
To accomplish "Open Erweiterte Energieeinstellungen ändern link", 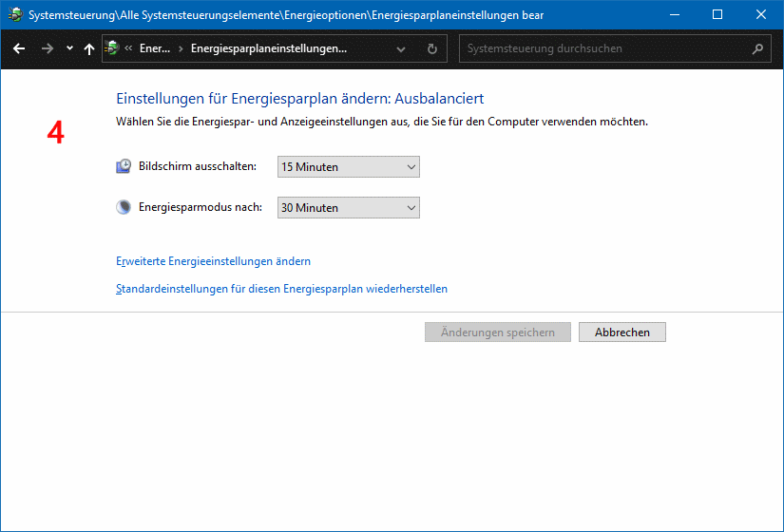I will 213,261.
